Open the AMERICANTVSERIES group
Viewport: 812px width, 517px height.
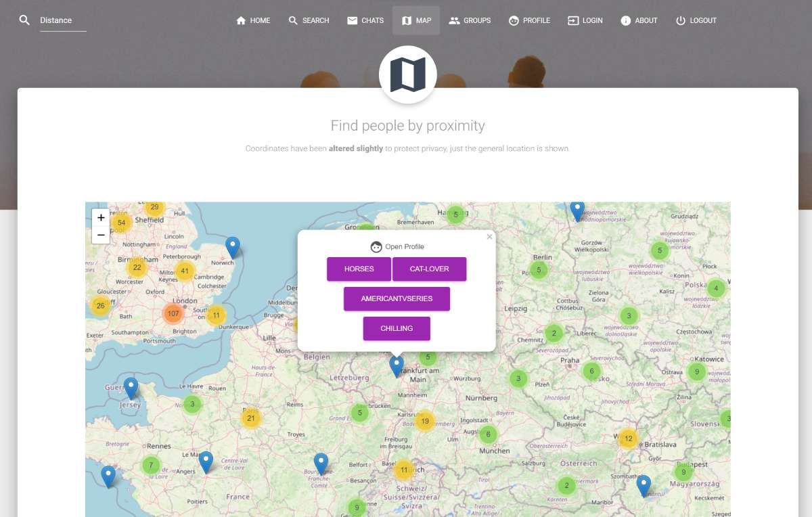pos(397,298)
